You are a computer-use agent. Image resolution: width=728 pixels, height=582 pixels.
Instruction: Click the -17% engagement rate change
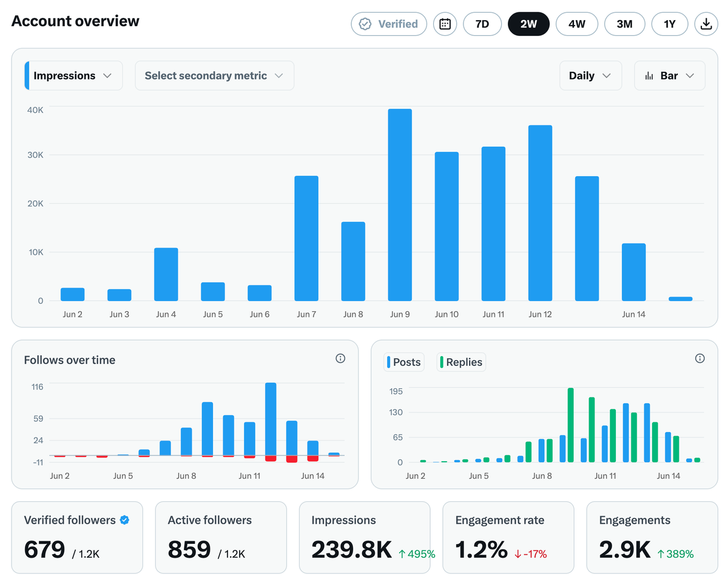(530, 553)
